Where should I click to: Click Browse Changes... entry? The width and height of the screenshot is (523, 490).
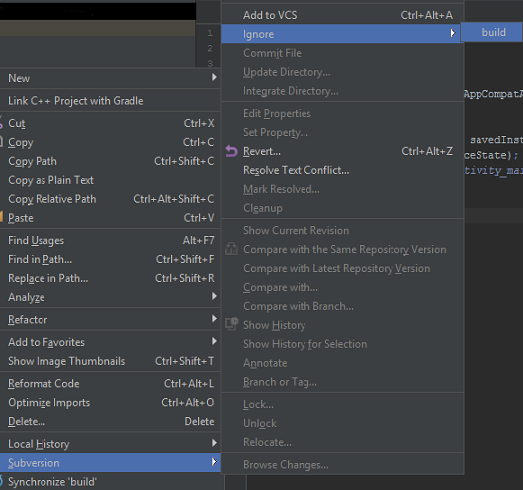(x=342, y=465)
